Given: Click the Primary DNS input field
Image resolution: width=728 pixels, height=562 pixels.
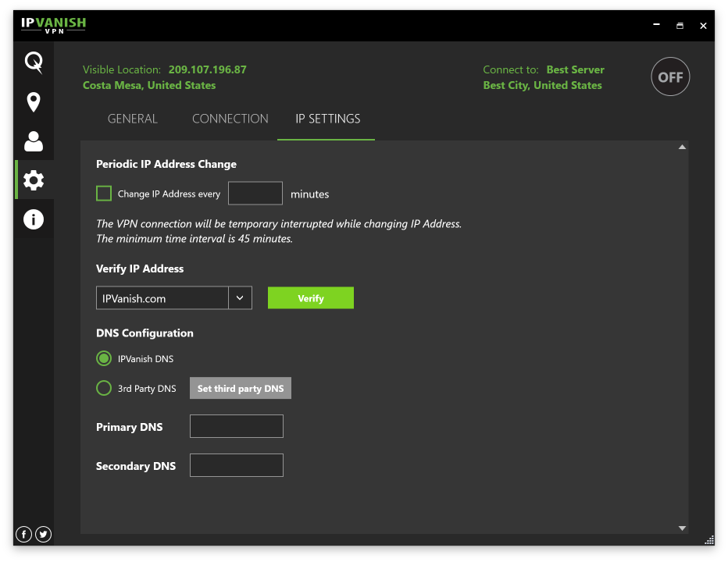Looking at the screenshot, I should tap(237, 426).
